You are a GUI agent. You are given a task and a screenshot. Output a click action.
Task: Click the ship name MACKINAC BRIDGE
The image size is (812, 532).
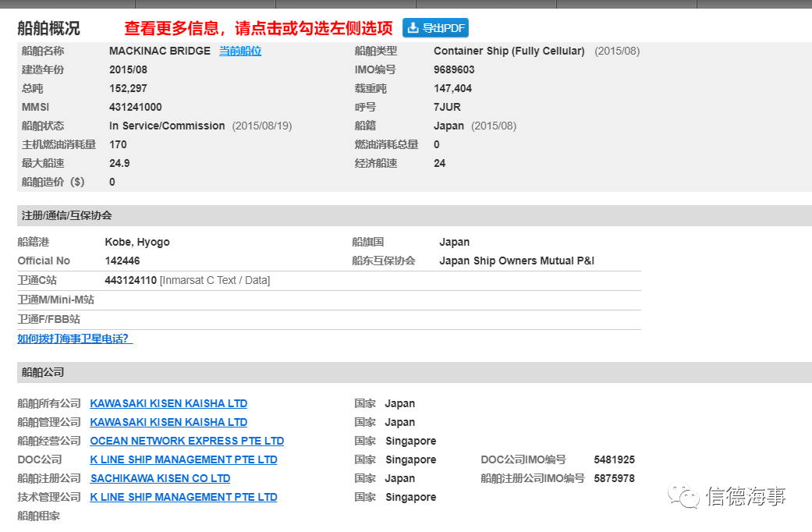point(160,51)
